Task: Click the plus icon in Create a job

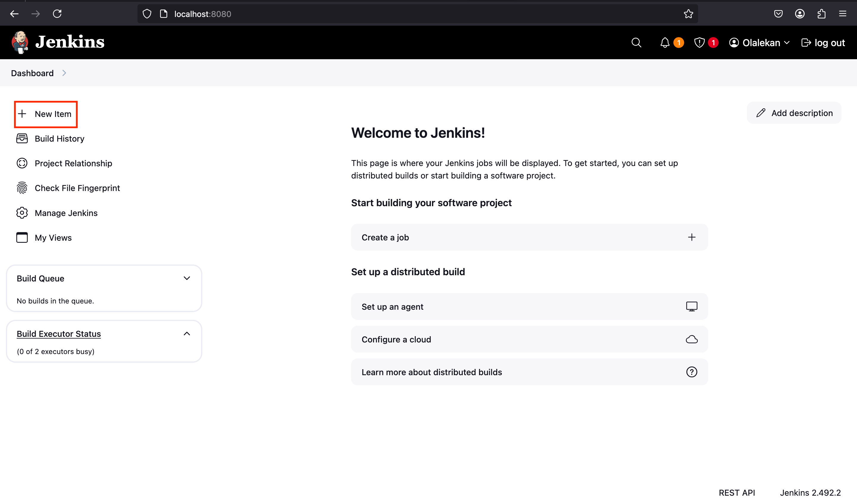Action: 692,237
